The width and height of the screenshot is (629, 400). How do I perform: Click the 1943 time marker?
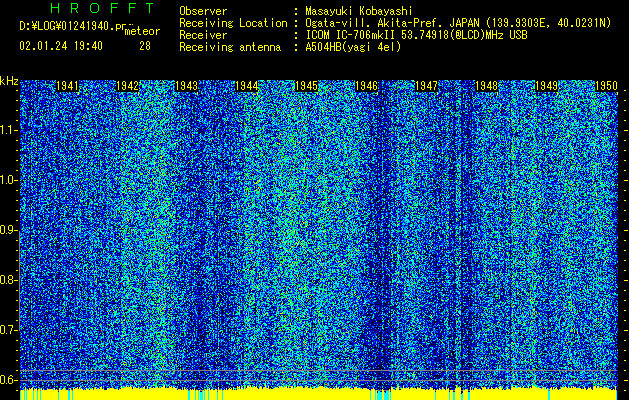[x=187, y=86]
